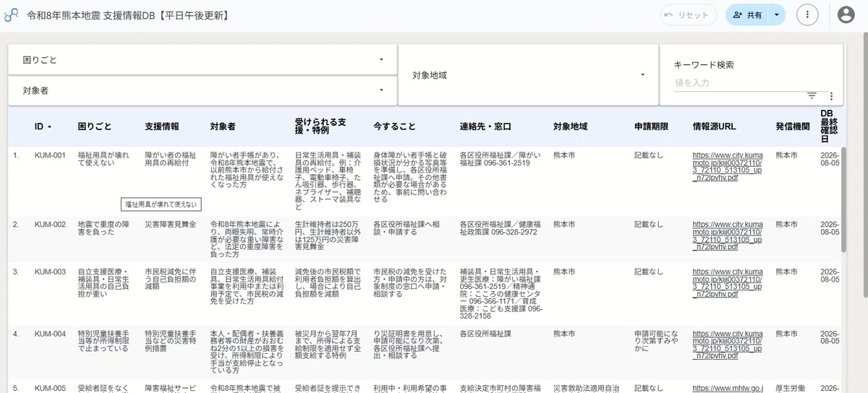The image size is (868, 393).
Task: Open the source URL link for KUM-004
Action: coord(728,346)
